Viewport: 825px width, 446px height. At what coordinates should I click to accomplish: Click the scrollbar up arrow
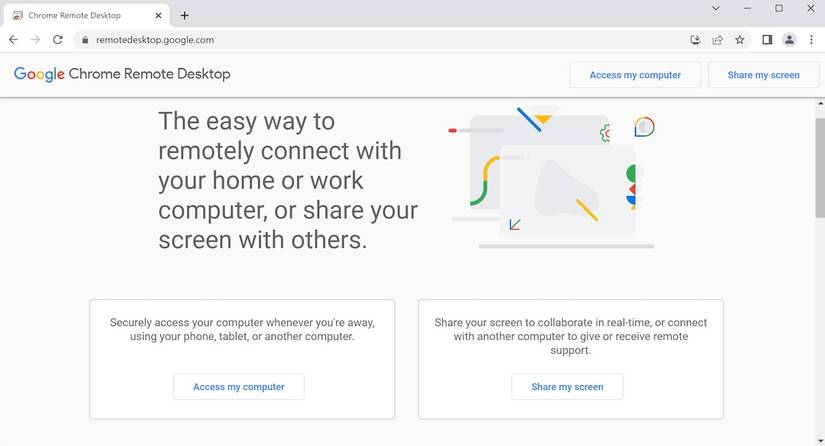[820, 104]
